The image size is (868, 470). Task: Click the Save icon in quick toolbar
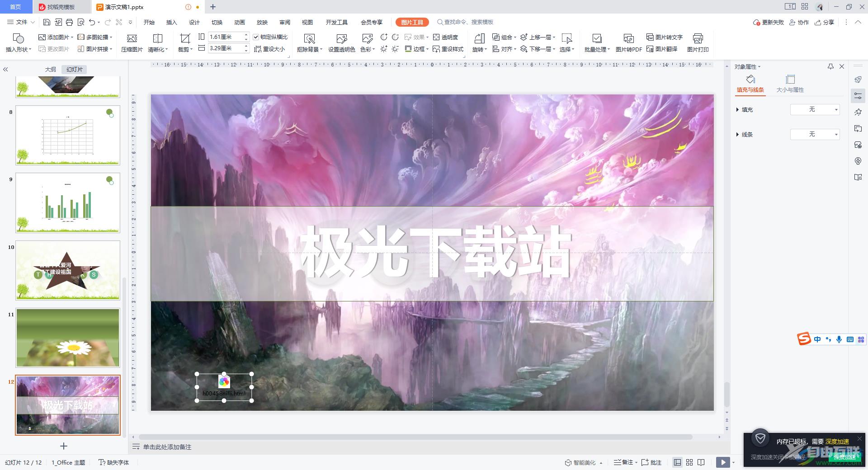[47, 22]
